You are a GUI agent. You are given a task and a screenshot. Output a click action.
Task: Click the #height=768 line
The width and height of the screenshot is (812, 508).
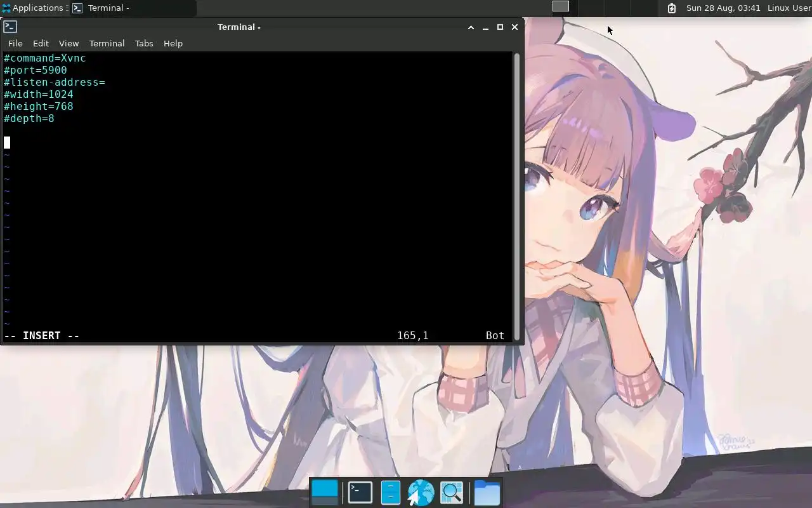(x=39, y=107)
